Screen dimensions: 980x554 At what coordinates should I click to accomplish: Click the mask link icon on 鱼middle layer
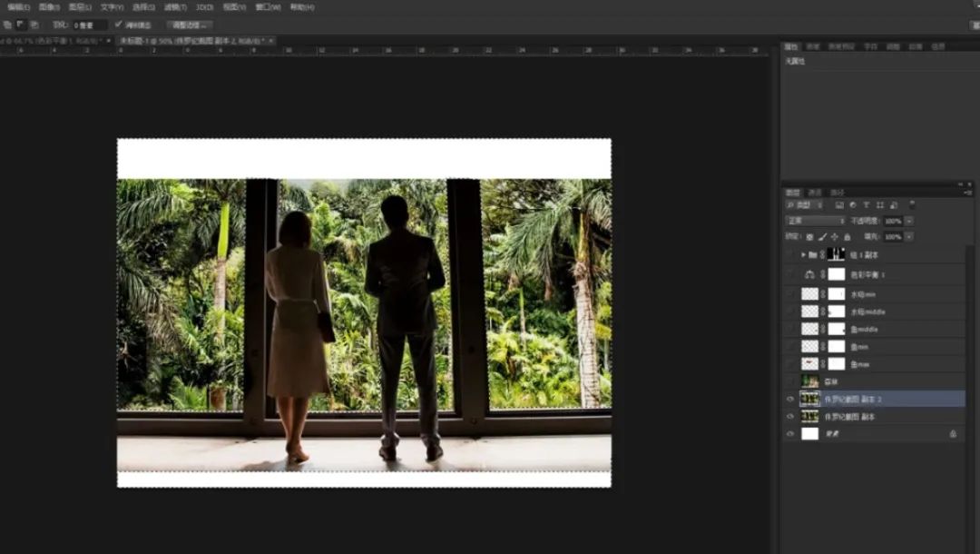click(823, 329)
